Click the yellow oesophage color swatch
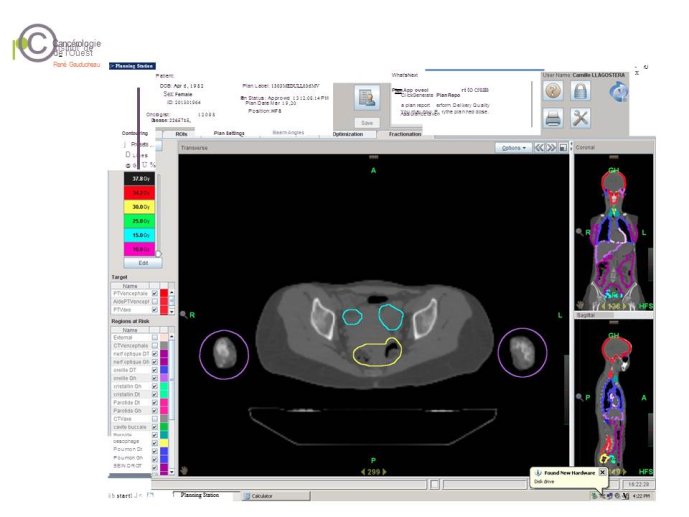Viewport: 689px width, 517px height. pos(164,443)
